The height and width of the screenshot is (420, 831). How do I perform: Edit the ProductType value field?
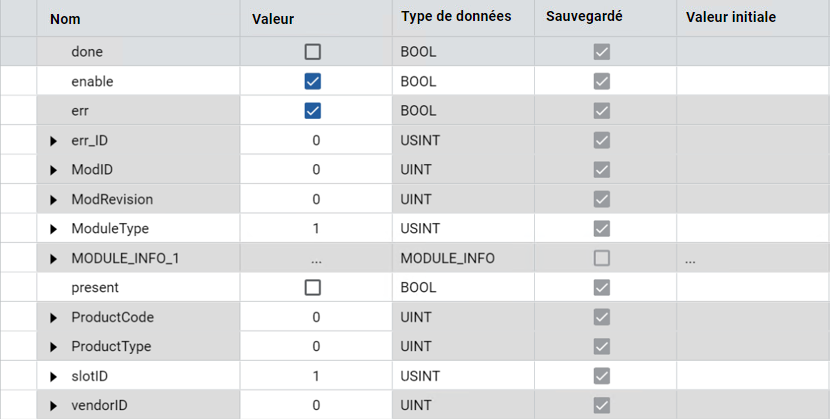click(x=316, y=346)
